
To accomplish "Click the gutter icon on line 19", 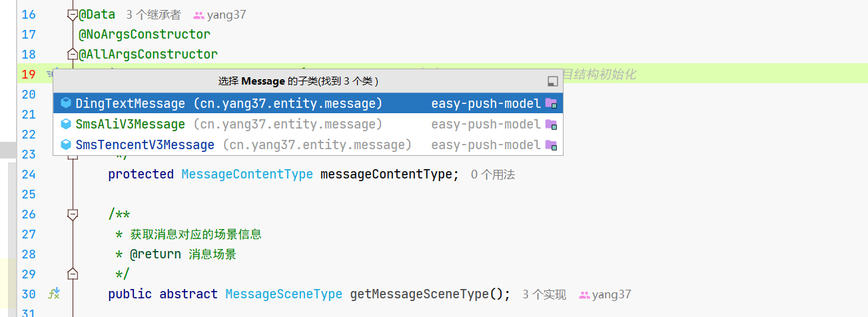I will 51,73.
